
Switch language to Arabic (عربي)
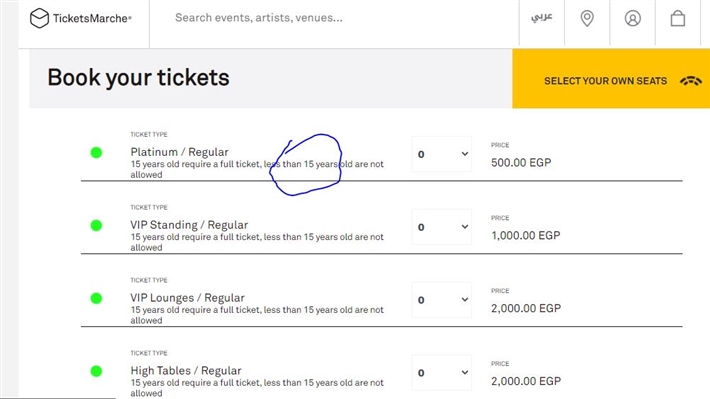click(542, 17)
